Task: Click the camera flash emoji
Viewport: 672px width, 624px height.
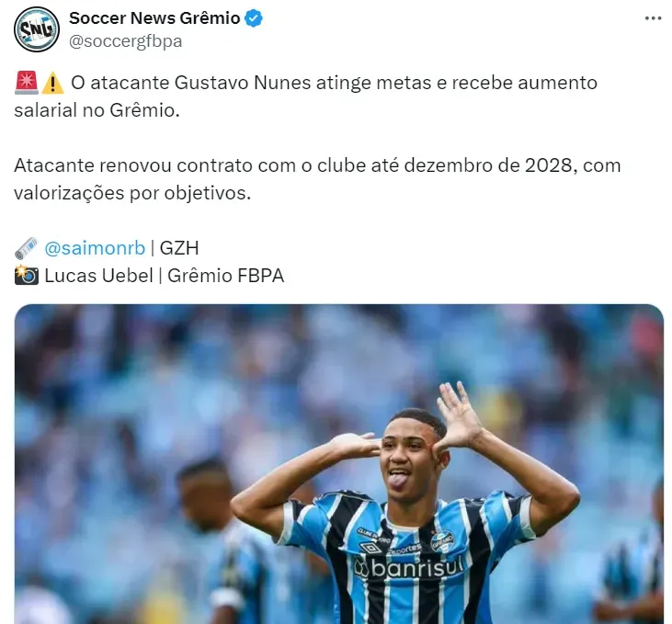Action: pos(26,276)
